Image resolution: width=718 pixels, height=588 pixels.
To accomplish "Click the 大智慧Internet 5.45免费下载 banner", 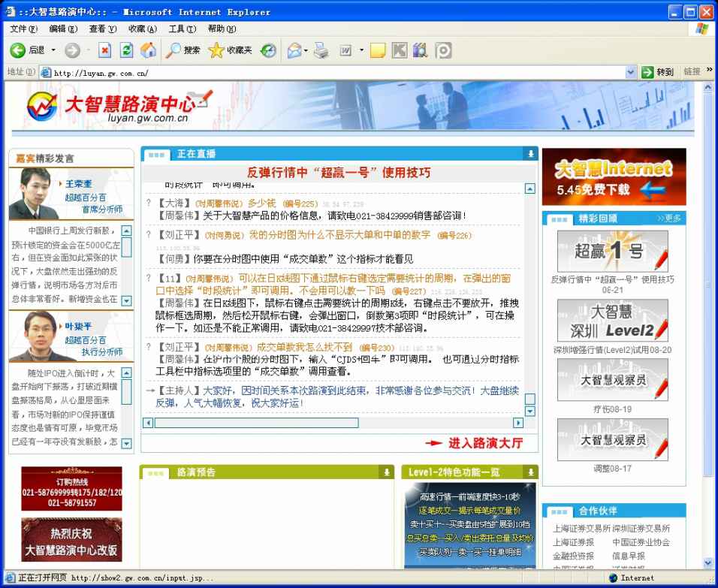I will click(x=614, y=176).
